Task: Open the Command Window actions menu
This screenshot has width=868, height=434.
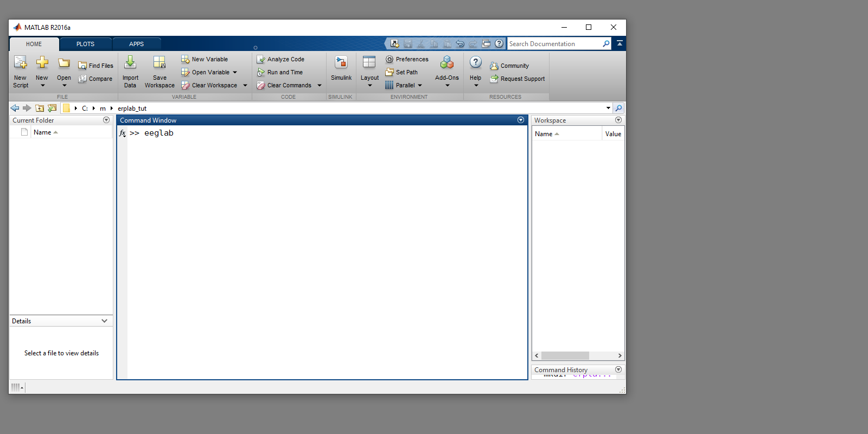Action: pyautogui.click(x=521, y=120)
